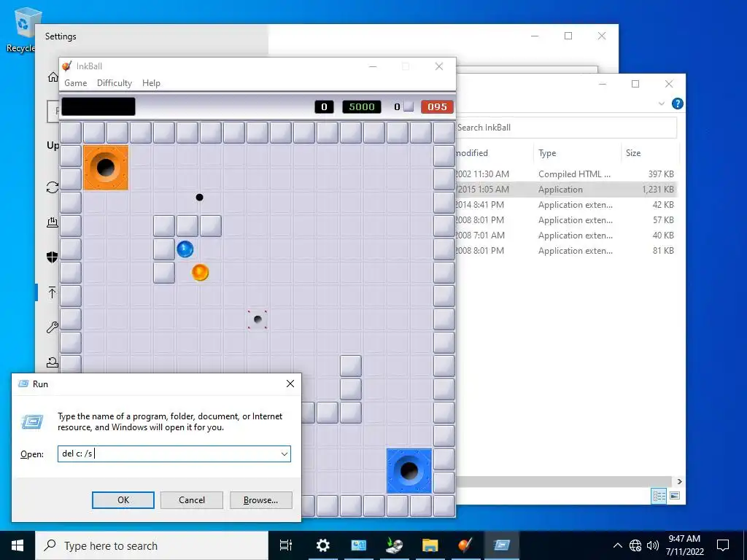
Task: Click the orange ball on the board
Action: click(x=200, y=273)
